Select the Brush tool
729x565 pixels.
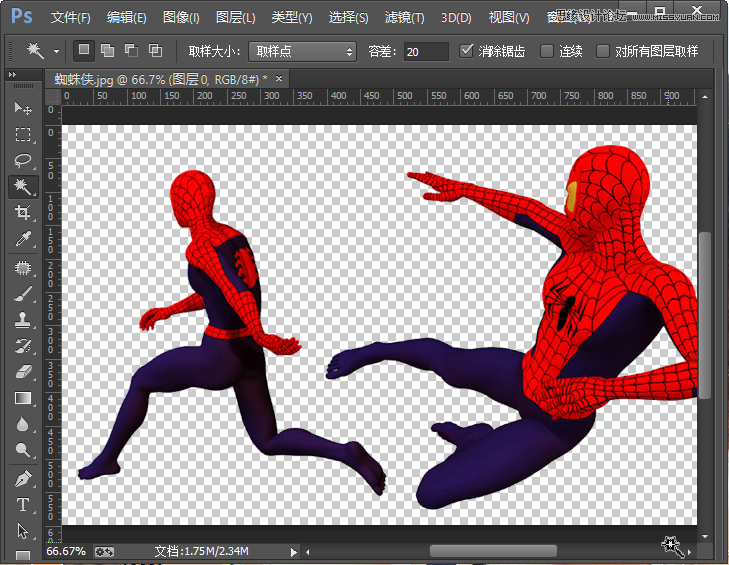(x=23, y=294)
